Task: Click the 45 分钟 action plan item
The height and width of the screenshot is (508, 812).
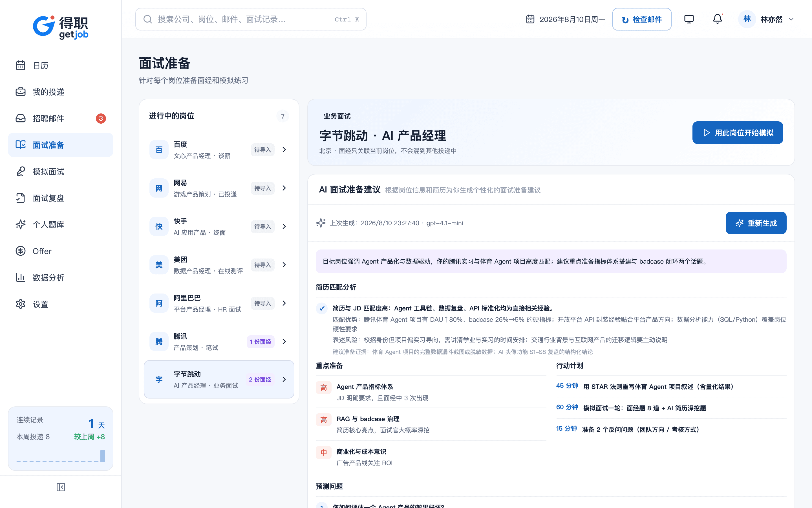Action: [x=671, y=386]
